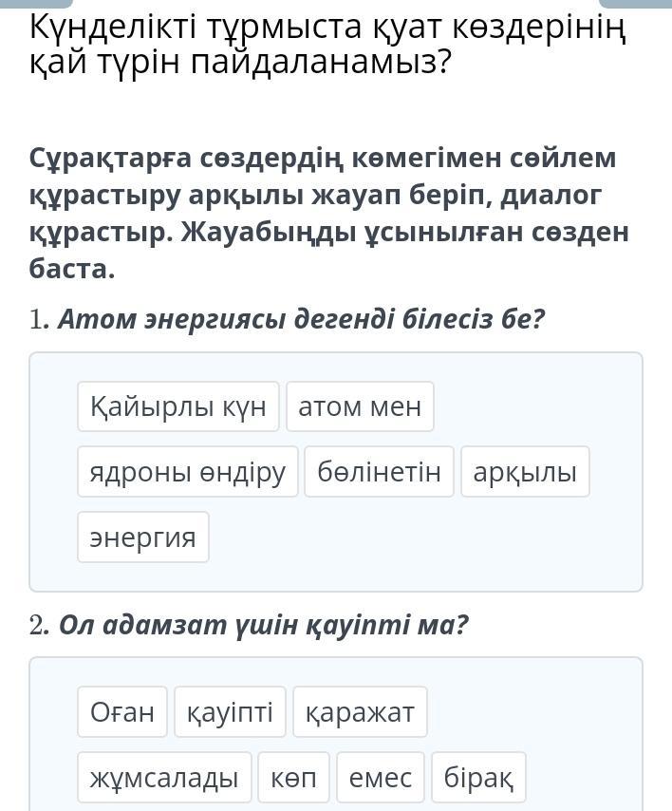Viewport: 672px width, 811px height.
Task: Click the gray tab at top-right corner
Action: (635, 3)
